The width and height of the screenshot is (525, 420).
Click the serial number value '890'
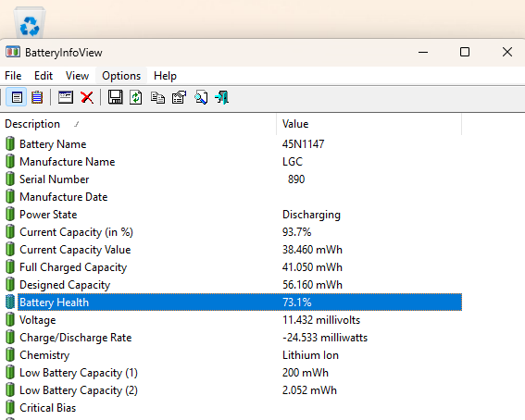point(296,179)
